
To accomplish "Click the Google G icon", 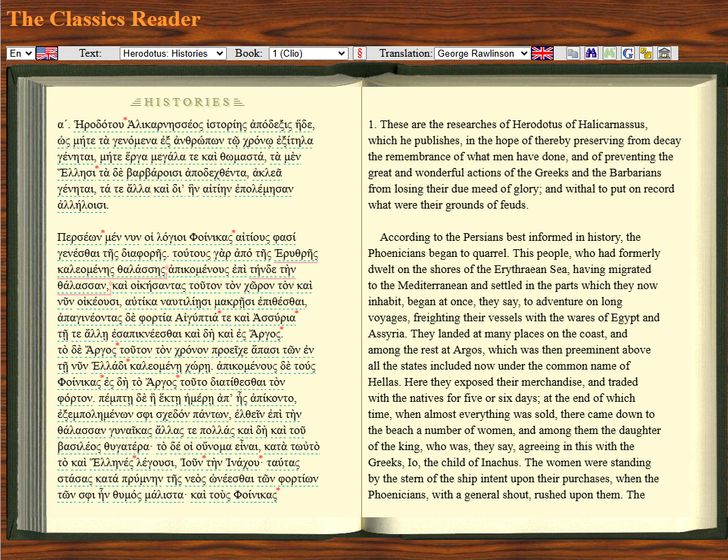I will point(628,53).
